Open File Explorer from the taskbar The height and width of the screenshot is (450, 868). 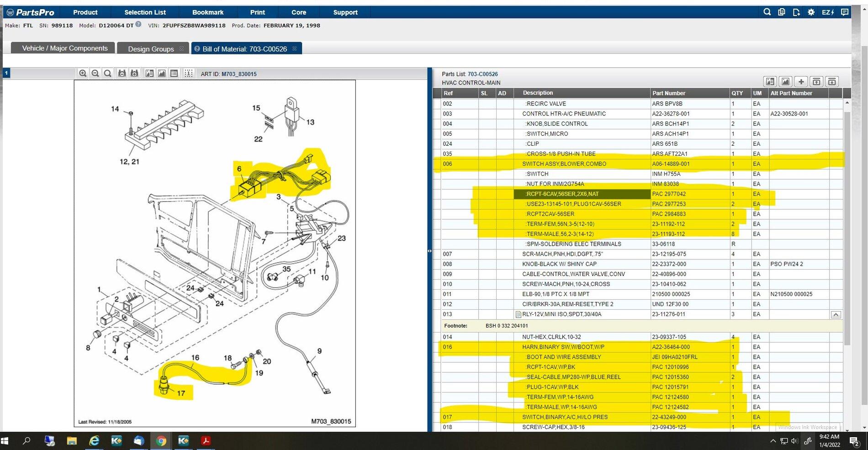(72, 441)
